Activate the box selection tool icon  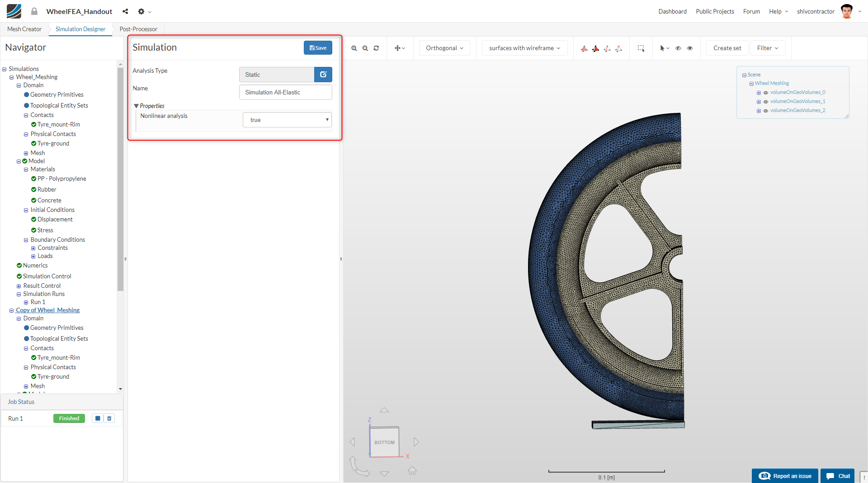coord(641,48)
